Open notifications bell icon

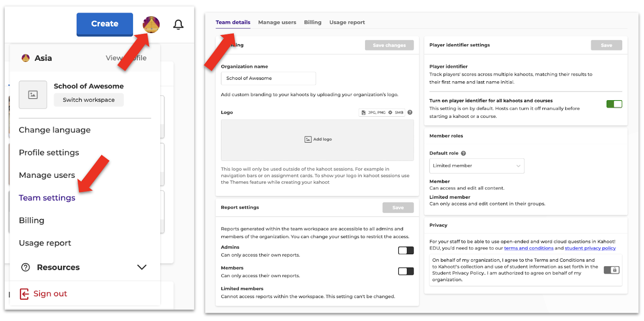point(178,25)
